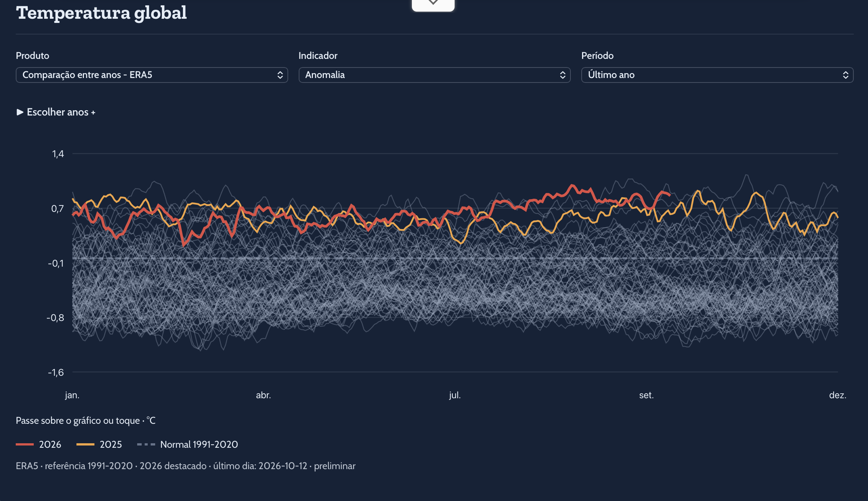Click the jul. x-axis label

(455, 395)
